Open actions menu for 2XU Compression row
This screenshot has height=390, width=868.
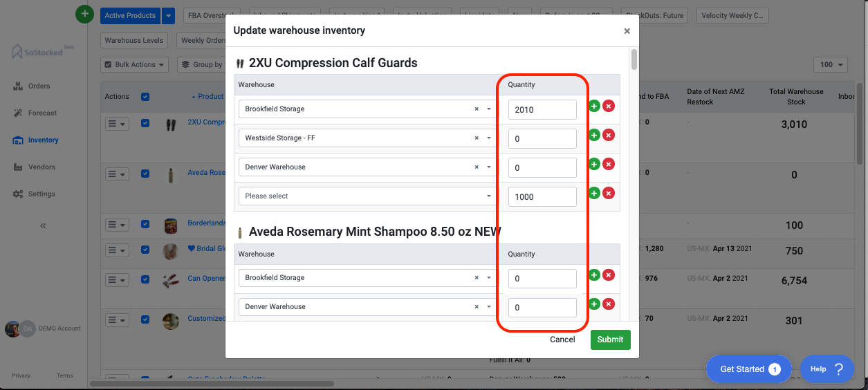(117, 124)
